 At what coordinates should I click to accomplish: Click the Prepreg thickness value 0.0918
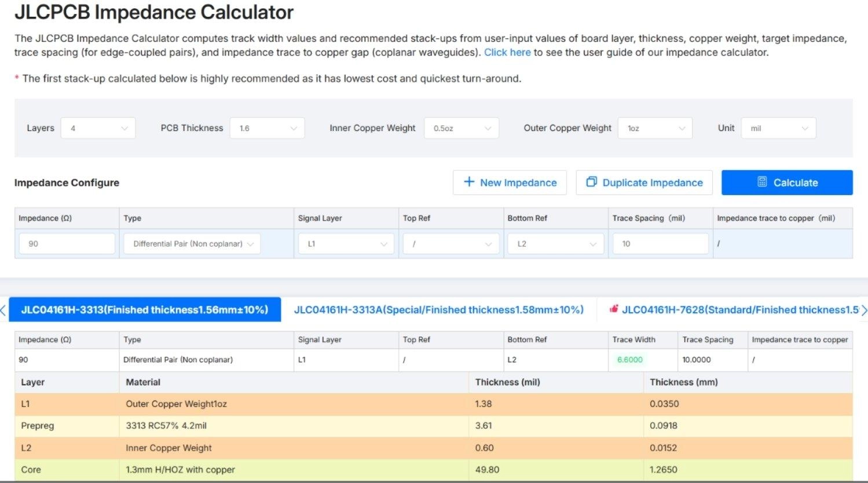[x=664, y=426]
